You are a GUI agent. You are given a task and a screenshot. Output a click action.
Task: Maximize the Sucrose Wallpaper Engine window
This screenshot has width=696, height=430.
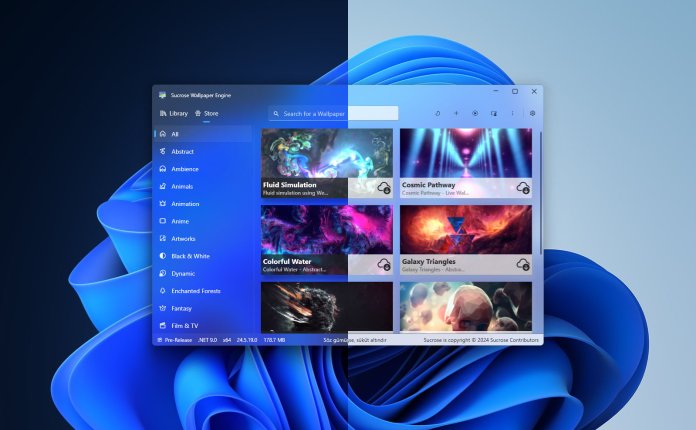(515, 91)
